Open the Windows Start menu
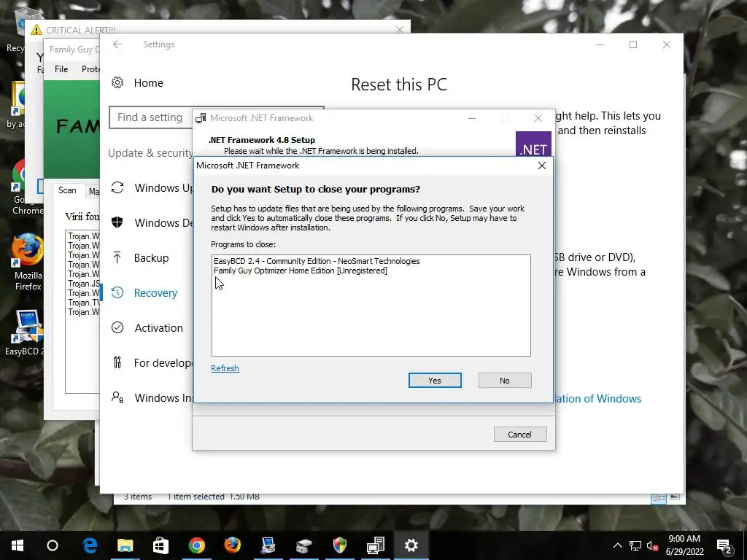The width and height of the screenshot is (747, 560). pyautogui.click(x=18, y=545)
